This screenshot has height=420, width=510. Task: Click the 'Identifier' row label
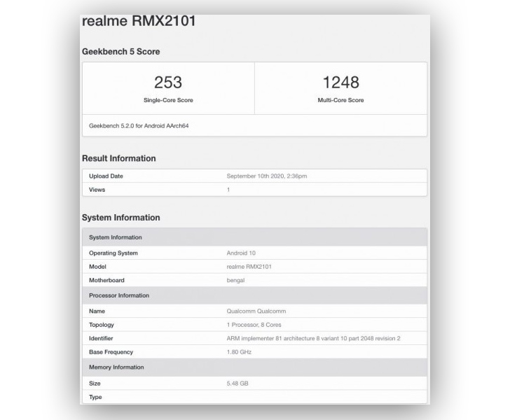tap(101, 338)
